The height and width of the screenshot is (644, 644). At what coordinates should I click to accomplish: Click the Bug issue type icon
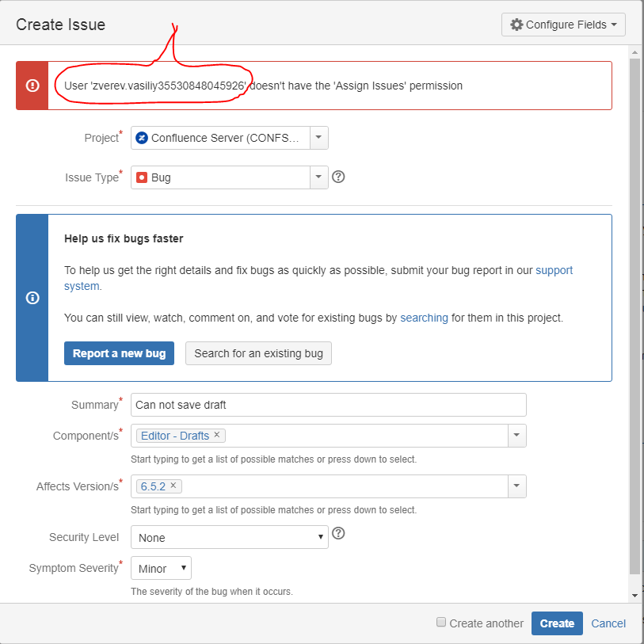142,177
